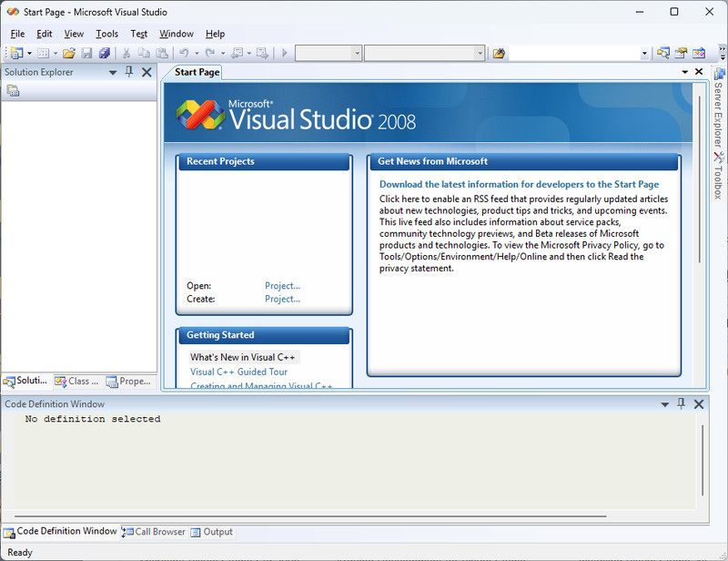The height and width of the screenshot is (561, 728).
Task: Switch to the Solution Explorer bottom tab
Action: (25, 381)
